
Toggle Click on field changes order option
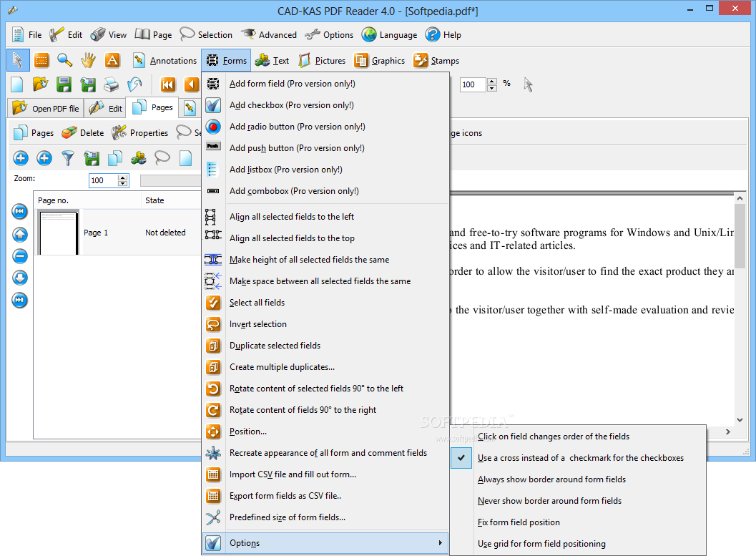[x=578, y=436]
